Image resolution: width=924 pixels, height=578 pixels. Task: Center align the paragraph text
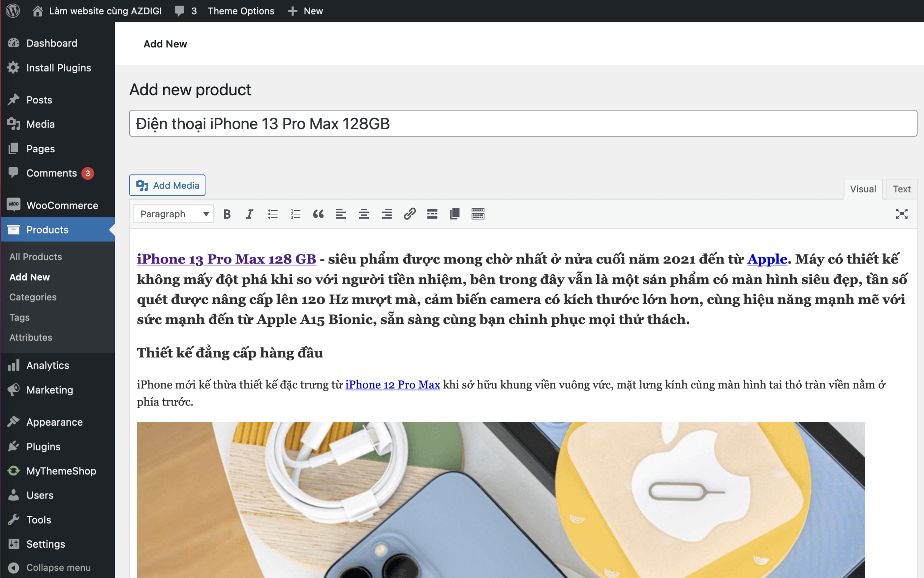point(363,214)
